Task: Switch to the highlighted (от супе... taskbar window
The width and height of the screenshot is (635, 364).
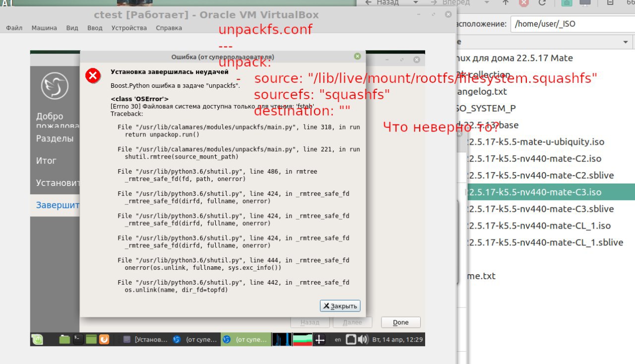Action: point(246,340)
